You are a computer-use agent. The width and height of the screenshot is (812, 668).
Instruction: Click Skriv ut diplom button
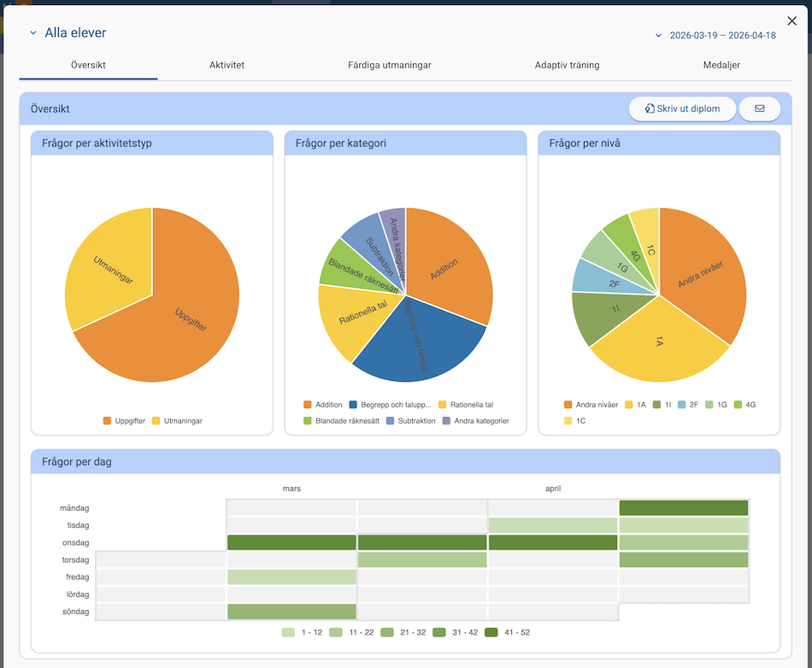tap(682, 108)
